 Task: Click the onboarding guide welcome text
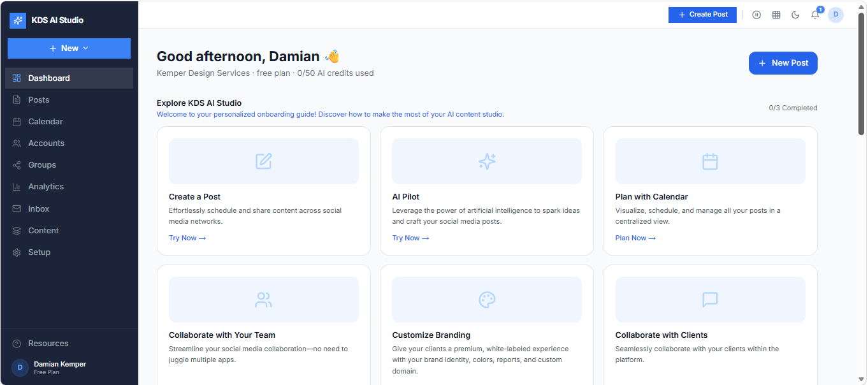[x=330, y=115]
